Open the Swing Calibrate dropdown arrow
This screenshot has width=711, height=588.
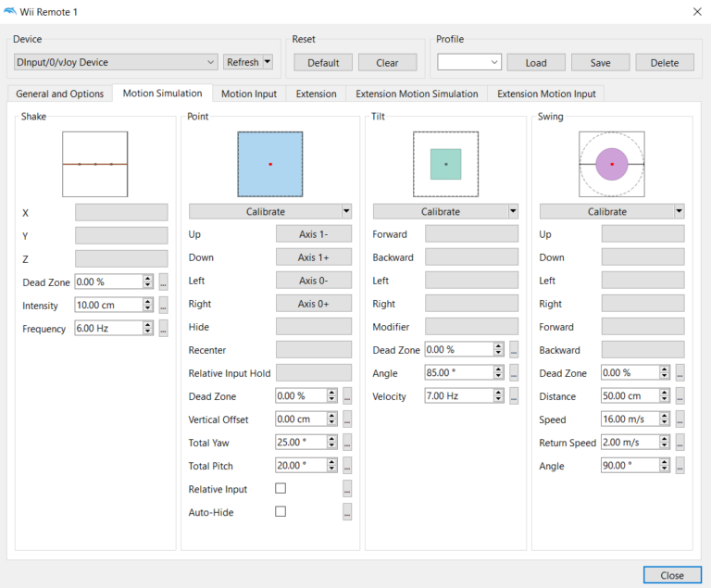[679, 211]
